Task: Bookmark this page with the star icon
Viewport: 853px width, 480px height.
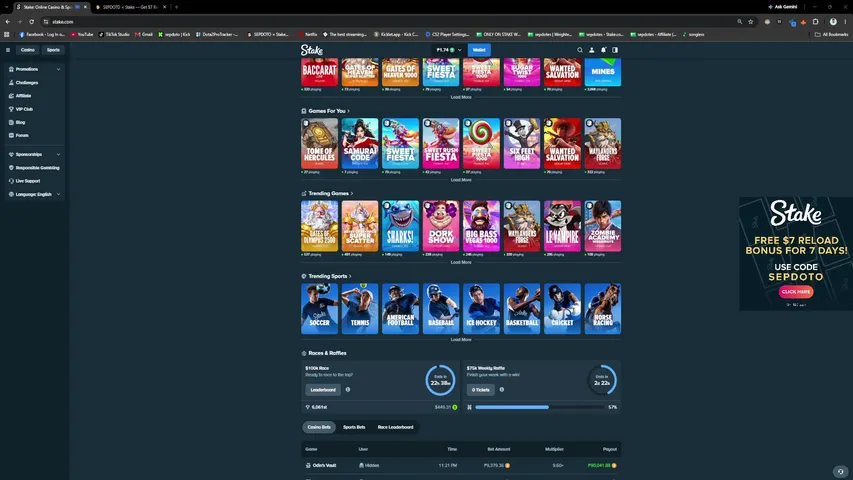Action: (751, 22)
